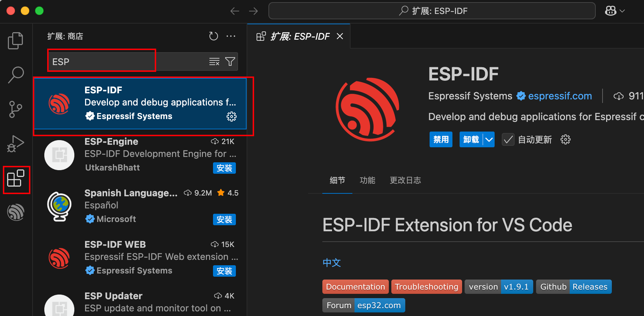The image size is (644, 316).
Task: Open the espressif.com publisher link
Action: click(x=560, y=96)
